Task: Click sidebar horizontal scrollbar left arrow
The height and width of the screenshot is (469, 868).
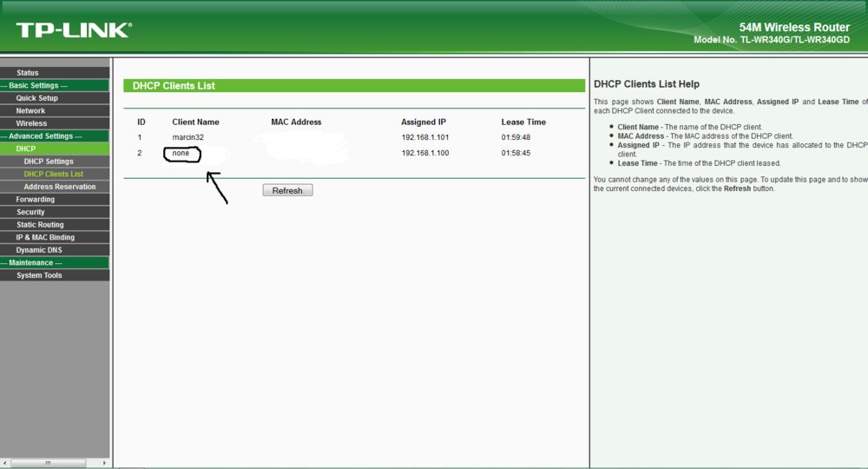Action: coord(5,463)
